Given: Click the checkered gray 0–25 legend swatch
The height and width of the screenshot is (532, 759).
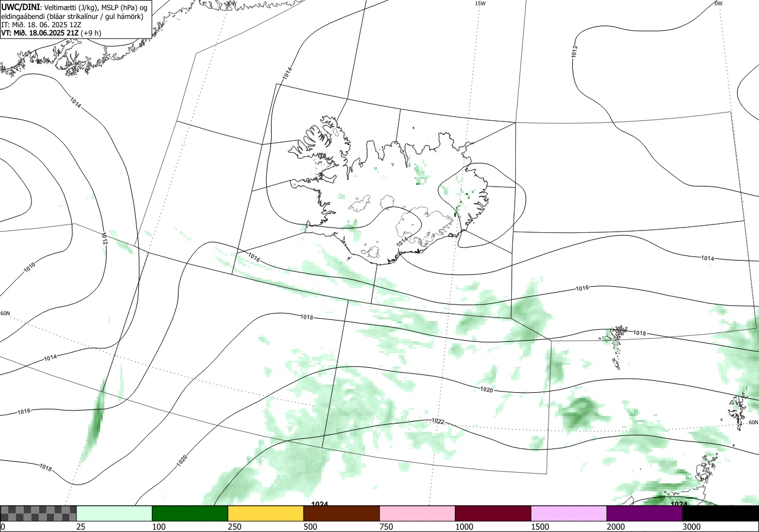Looking at the screenshot, I should 39,513.
